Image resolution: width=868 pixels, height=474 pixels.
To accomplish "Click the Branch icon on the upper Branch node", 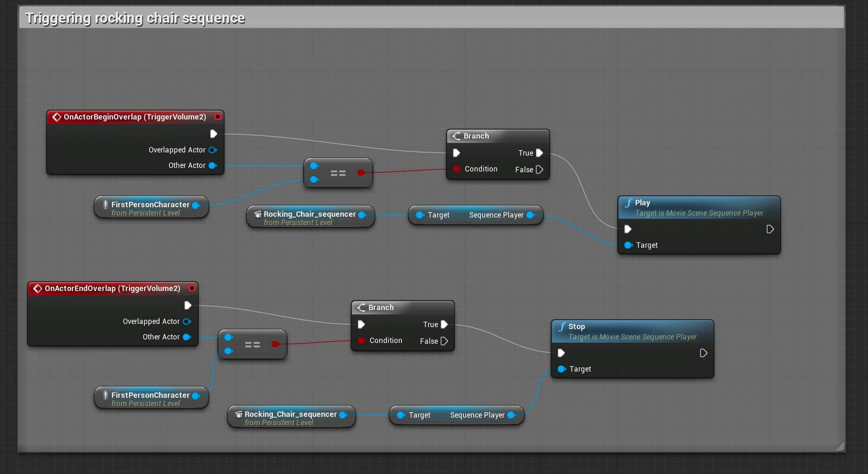I will click(457, 136).
